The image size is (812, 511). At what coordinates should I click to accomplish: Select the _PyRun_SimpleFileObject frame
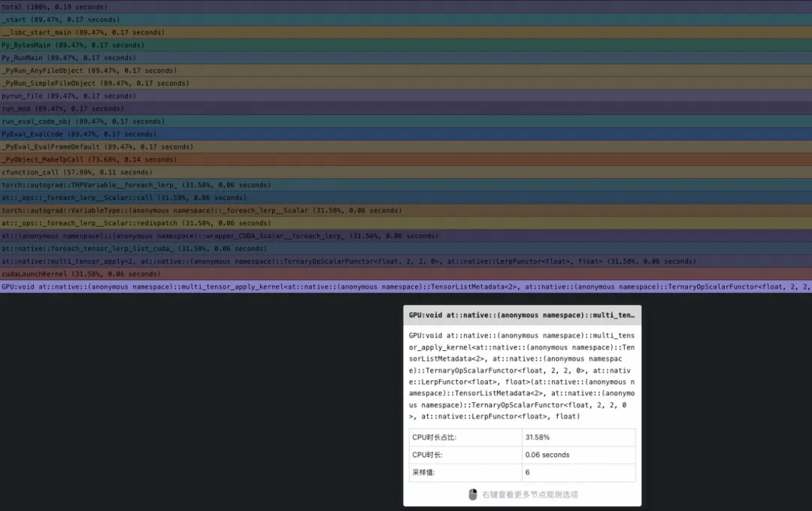406,83
